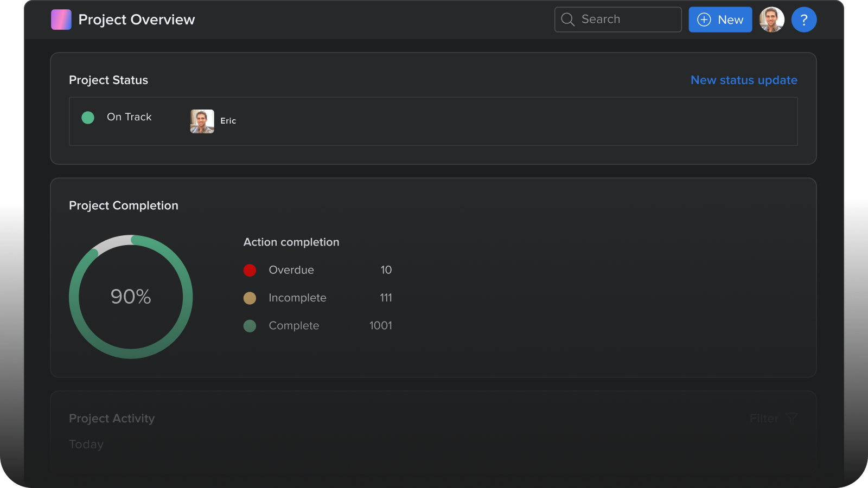Click the Project Overview title
This screenshot has width=868, height=488.
(136, 20)
